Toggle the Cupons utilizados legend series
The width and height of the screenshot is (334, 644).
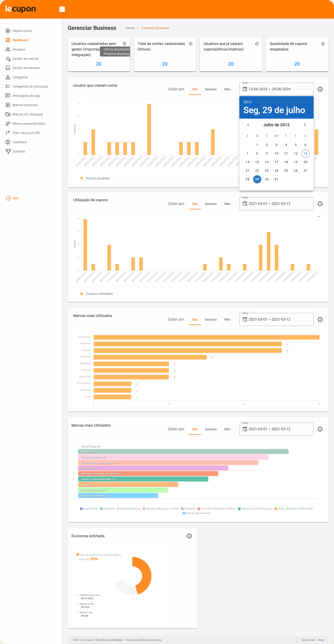(x=96, y=294)
